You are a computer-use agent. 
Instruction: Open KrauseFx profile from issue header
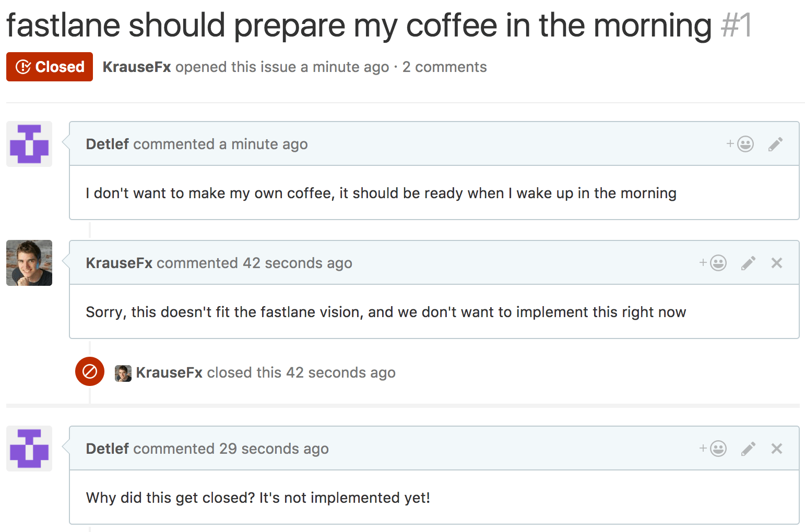pos(137,67)
